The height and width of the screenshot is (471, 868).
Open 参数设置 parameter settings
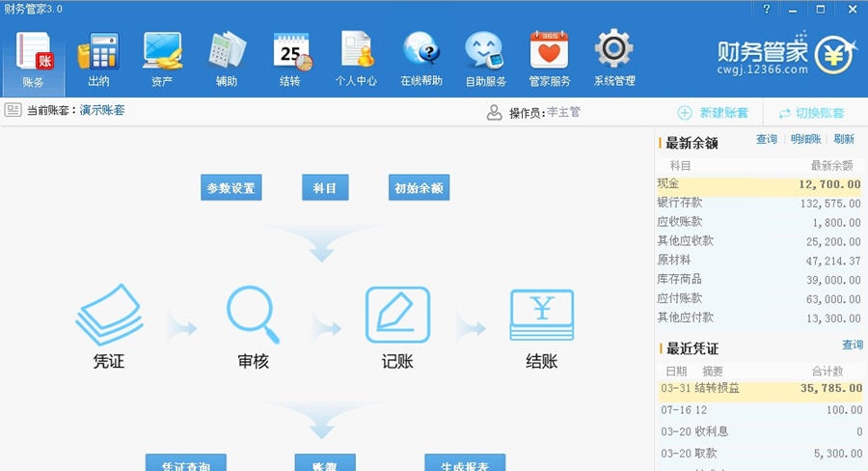pos(231,188)
